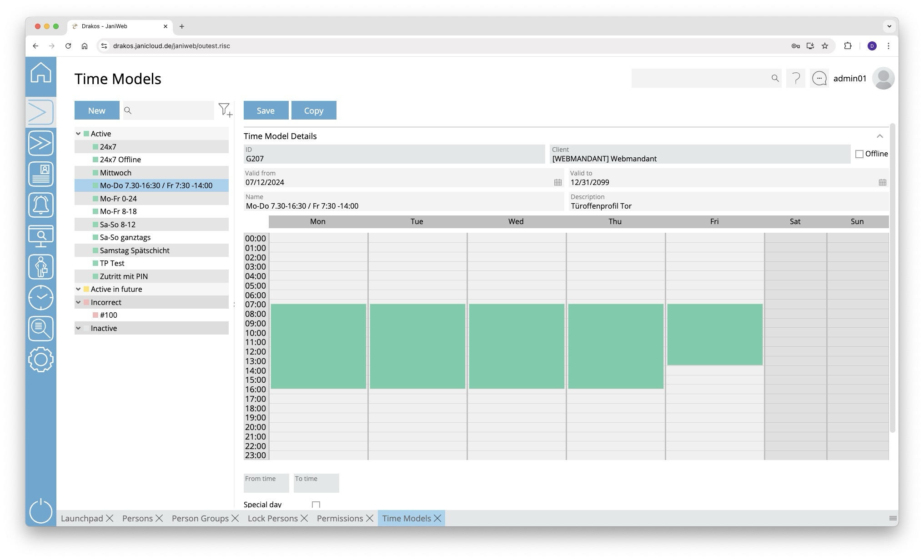Open the bell alarm sidebar icon
Screen dimensions: 924x560
click(41, 205)
